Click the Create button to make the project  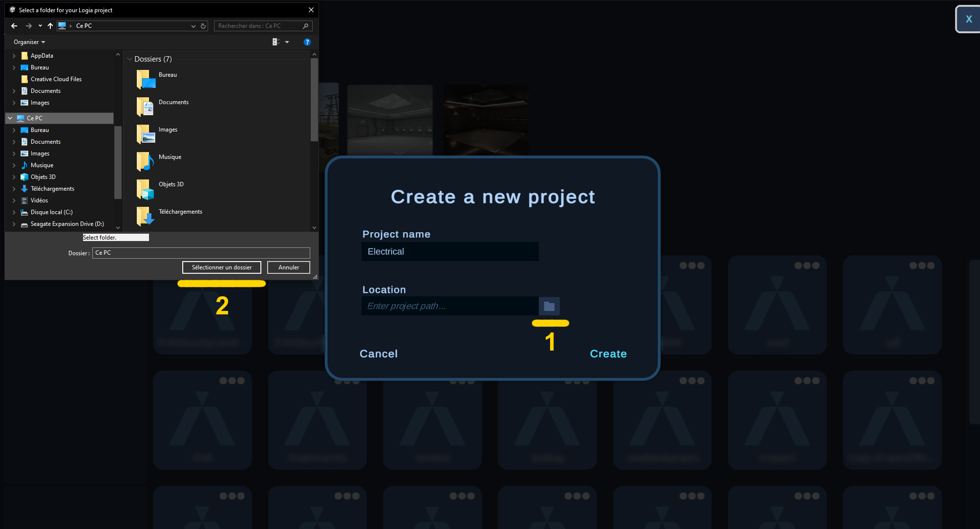tap(608, 353)
